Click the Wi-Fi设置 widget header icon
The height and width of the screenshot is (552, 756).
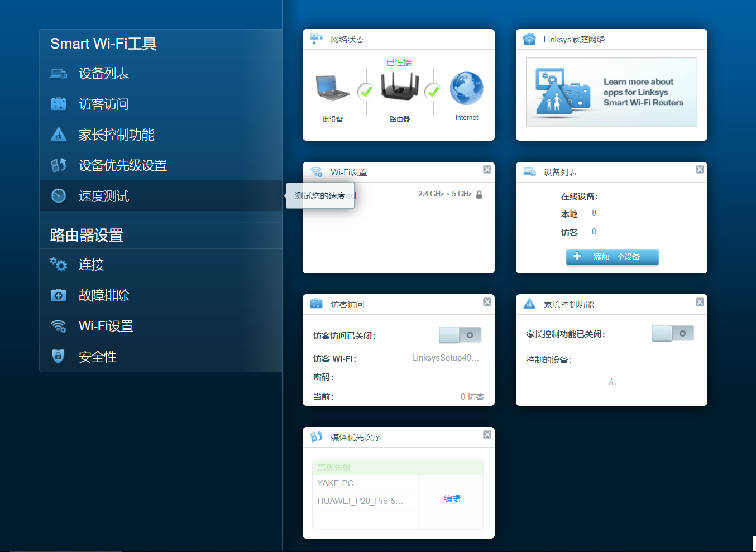pos(317,172)
